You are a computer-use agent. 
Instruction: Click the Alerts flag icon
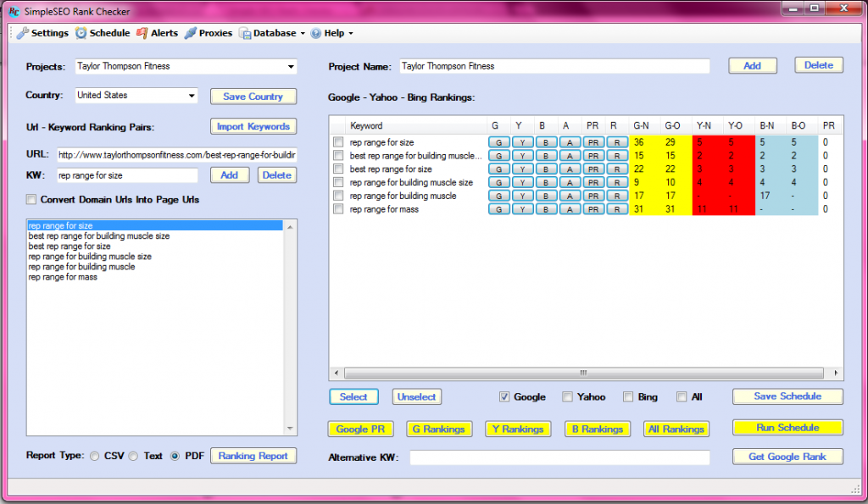coord(142,33)
